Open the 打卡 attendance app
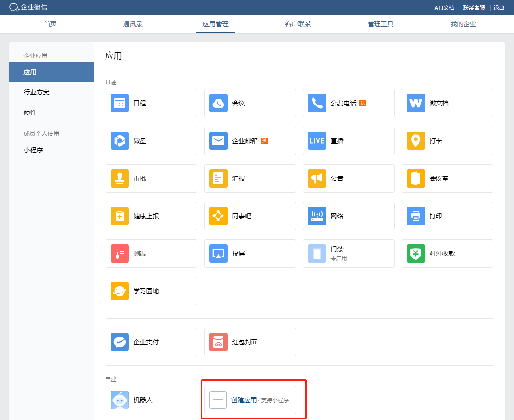 click(447, 141)
